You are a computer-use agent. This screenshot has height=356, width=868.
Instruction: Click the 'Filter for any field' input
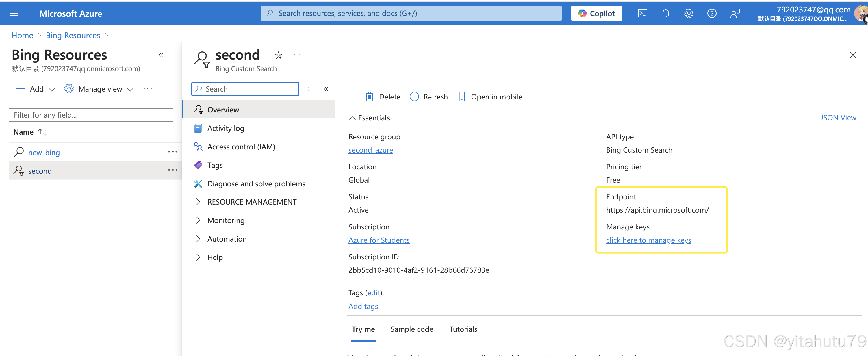click(91, 115)
